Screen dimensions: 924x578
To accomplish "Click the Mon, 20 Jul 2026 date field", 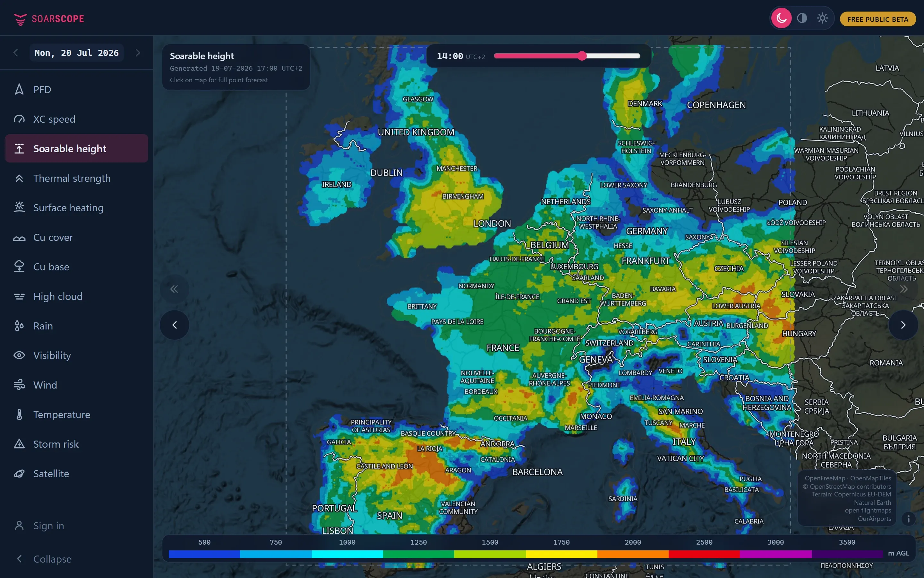I will [76, 53].
